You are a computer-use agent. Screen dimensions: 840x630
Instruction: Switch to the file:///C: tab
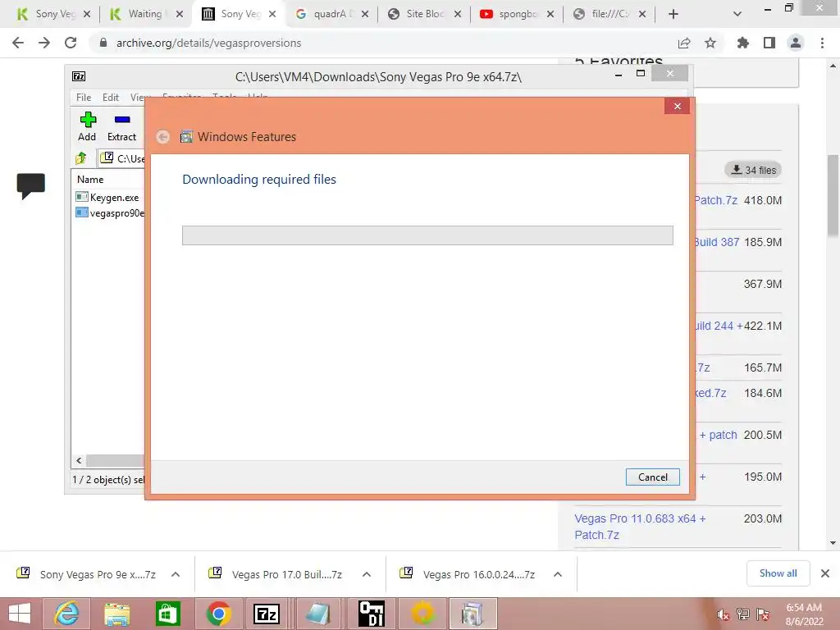(x=609, y=14)
